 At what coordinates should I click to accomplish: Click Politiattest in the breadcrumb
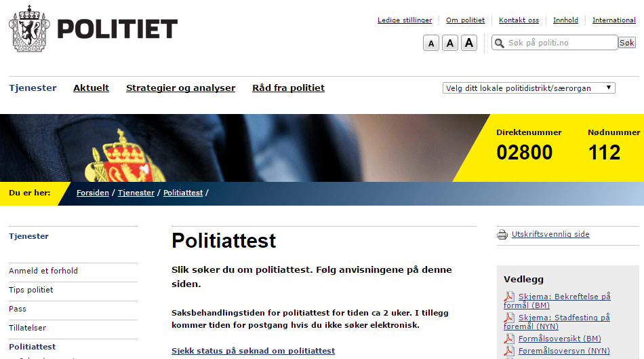pyautogui.click(x=183, y=193)
